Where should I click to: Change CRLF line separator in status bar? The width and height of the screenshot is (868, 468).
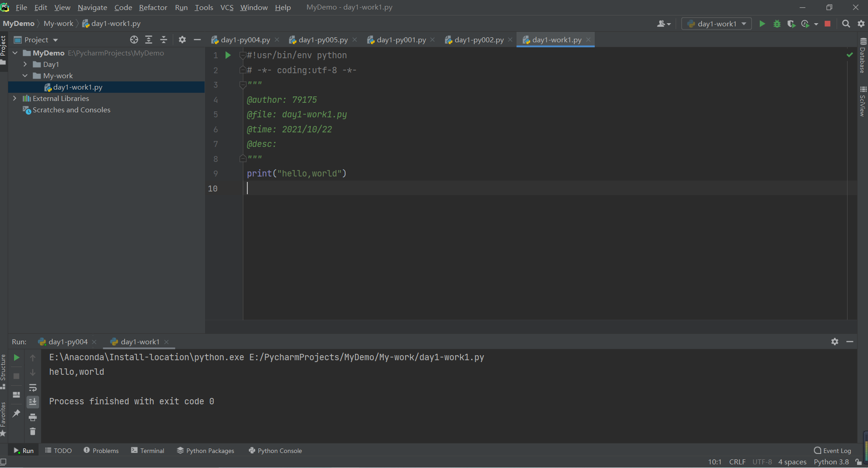737,462
